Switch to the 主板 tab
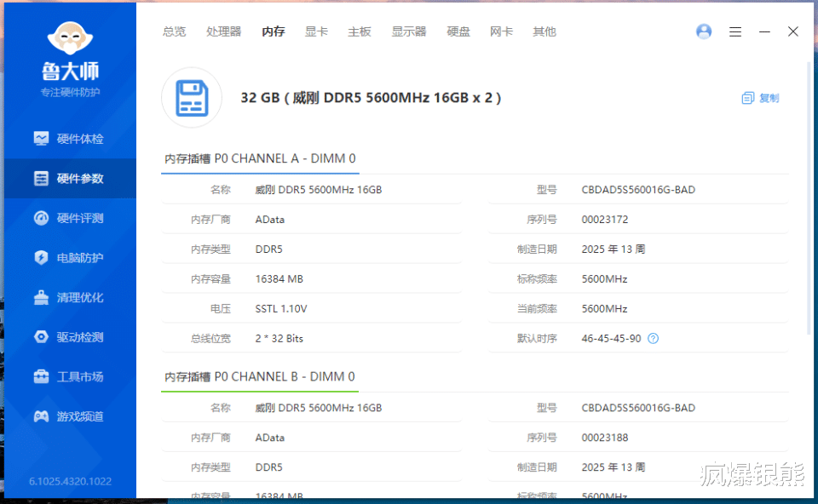The image size is (818, 504). coord(359,31)
